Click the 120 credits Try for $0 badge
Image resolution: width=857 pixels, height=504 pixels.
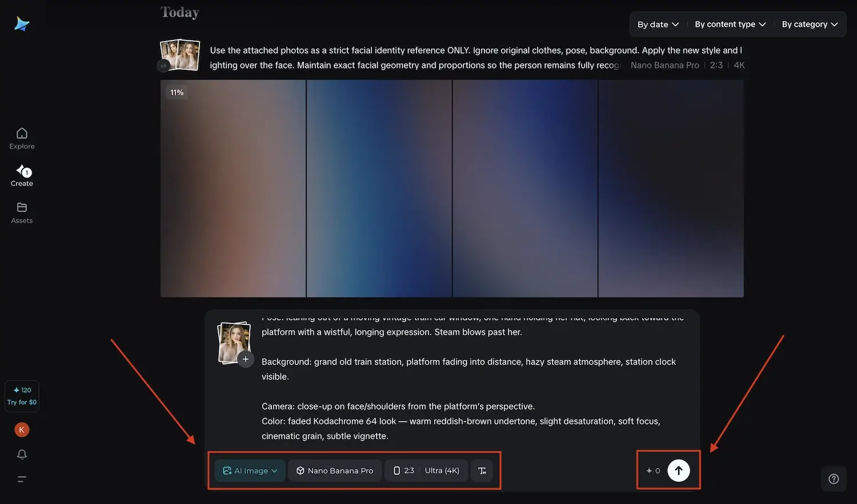(x=22, y=396)
